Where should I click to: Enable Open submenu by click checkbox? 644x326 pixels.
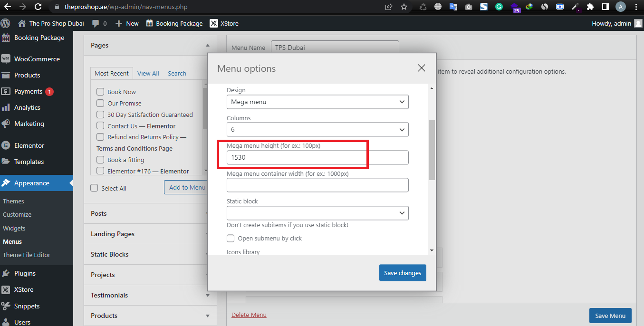[231, 238]
